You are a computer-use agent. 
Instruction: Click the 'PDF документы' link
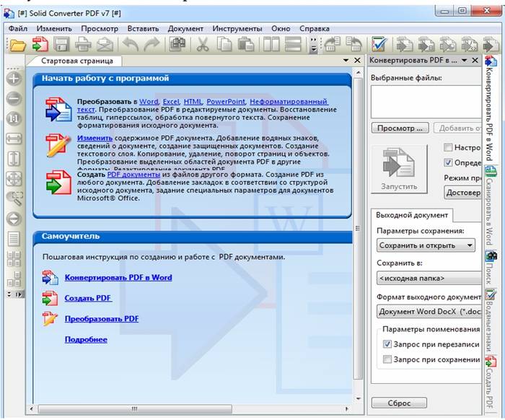[x=133, y=174]
